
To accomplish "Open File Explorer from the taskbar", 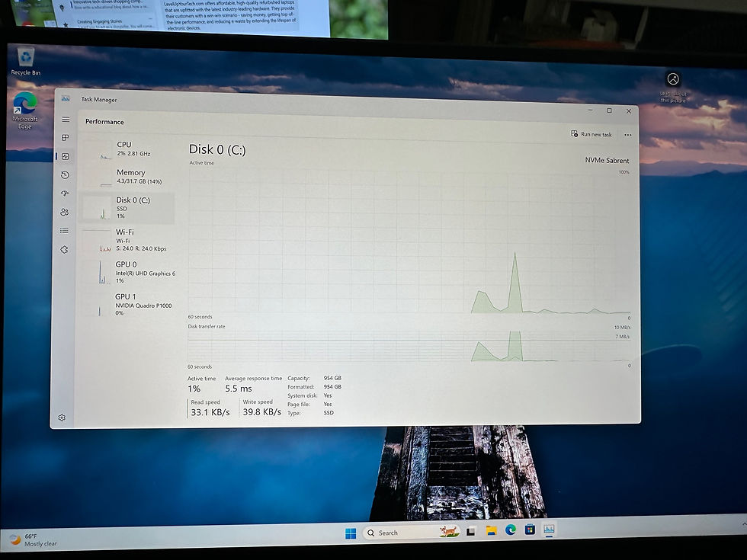I will pyautogui.click(x=491, y=530).
